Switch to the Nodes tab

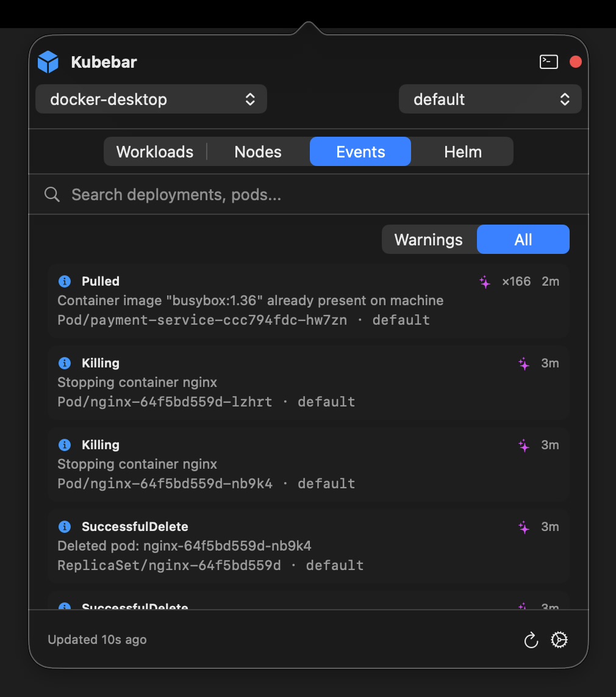[258, 151]
